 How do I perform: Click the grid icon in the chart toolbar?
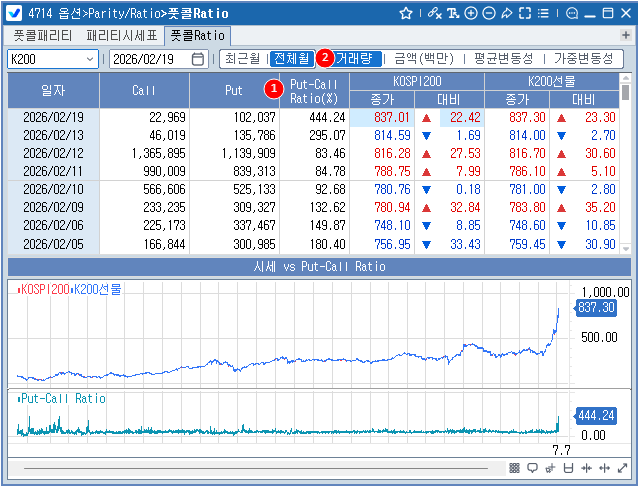point(514,468)
